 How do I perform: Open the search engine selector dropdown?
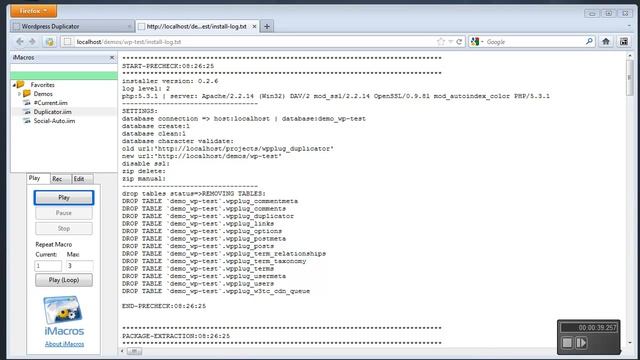pos(477,42)
